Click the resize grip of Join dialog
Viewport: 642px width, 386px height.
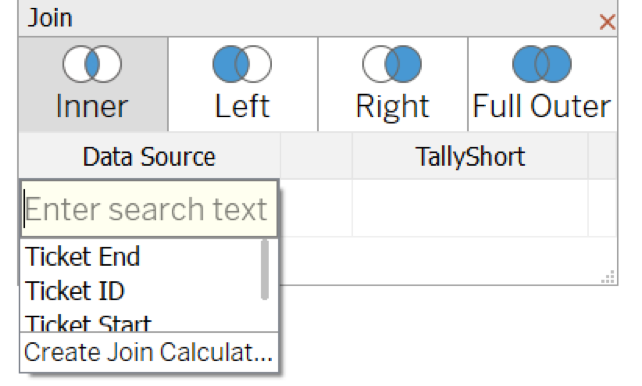[x=608, y=277]
